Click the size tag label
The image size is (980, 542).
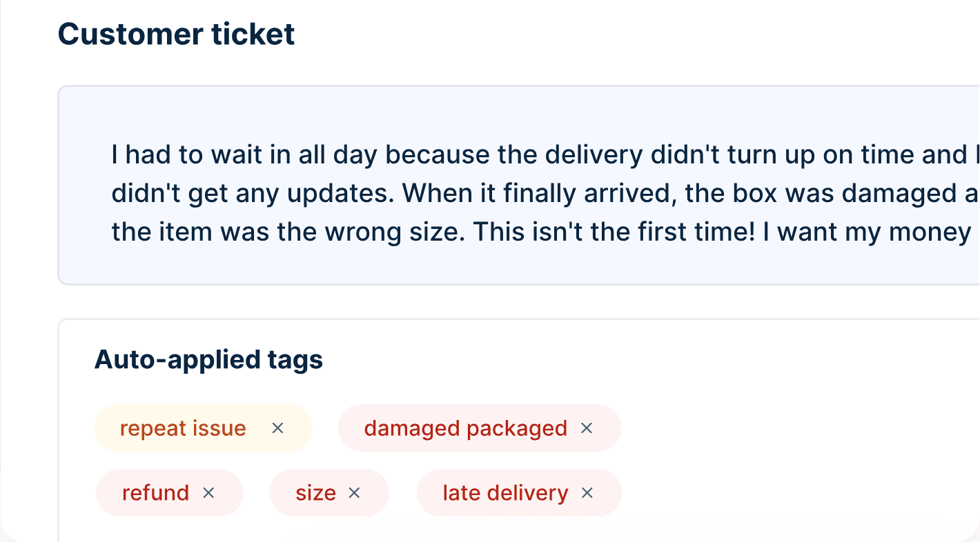pos(315,493)
